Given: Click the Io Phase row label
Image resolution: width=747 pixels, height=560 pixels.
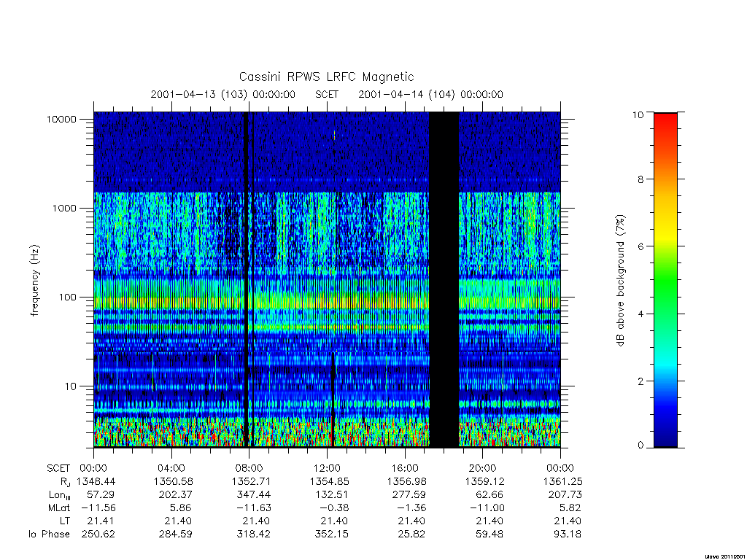Looking at the screenshot, I should 49,534.
